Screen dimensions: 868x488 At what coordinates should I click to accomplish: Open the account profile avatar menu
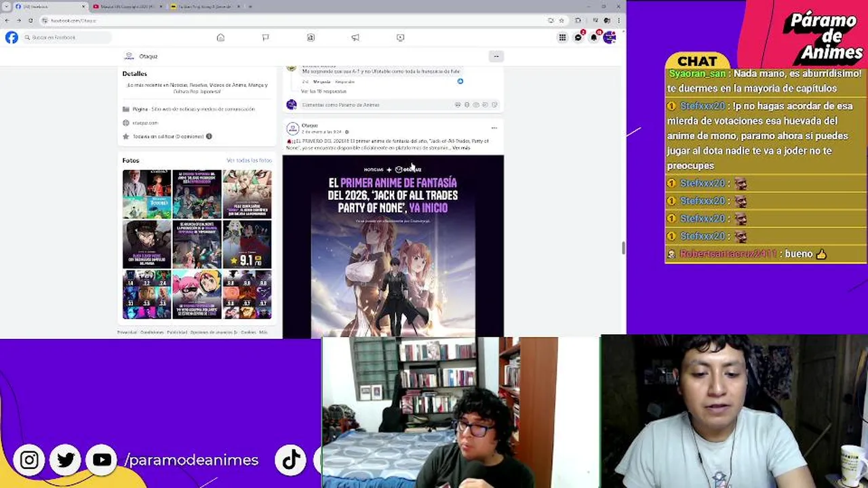(610, 37)
